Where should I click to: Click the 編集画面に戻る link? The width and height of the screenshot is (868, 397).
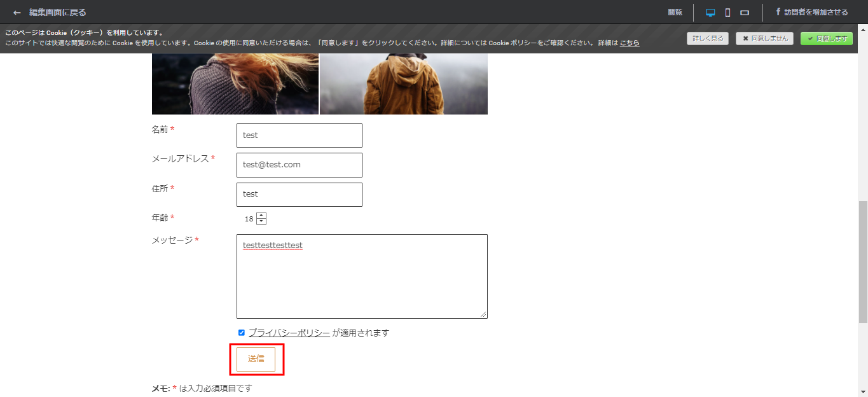tap(57, 13)
